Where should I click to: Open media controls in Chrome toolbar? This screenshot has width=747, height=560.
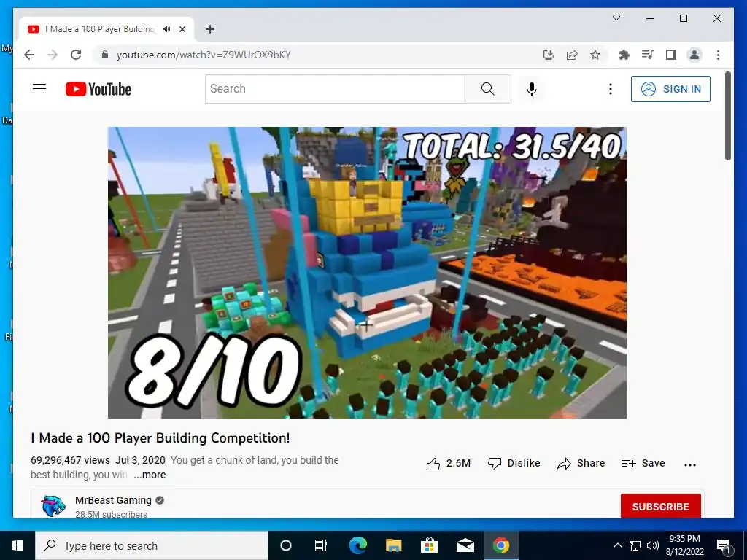tap(648, 55)
